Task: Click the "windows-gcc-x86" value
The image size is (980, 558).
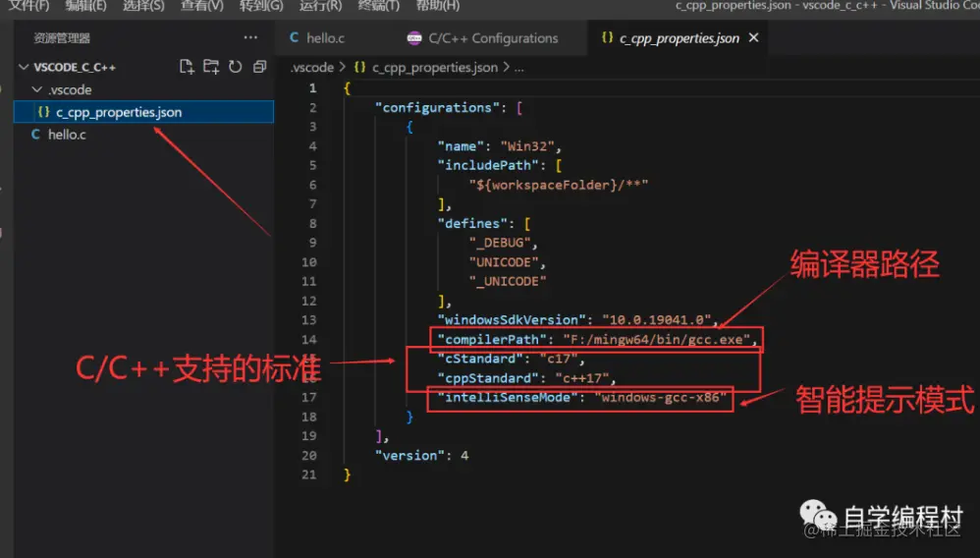Action: (x=660, y=397)
